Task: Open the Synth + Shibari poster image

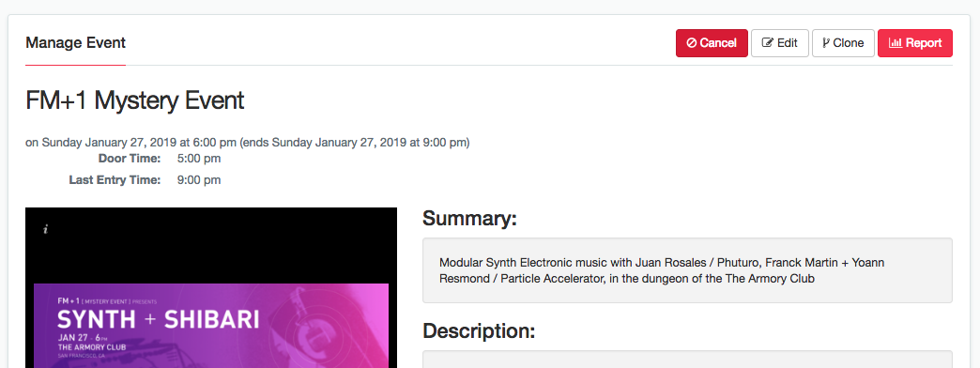Action: point(211,287)
